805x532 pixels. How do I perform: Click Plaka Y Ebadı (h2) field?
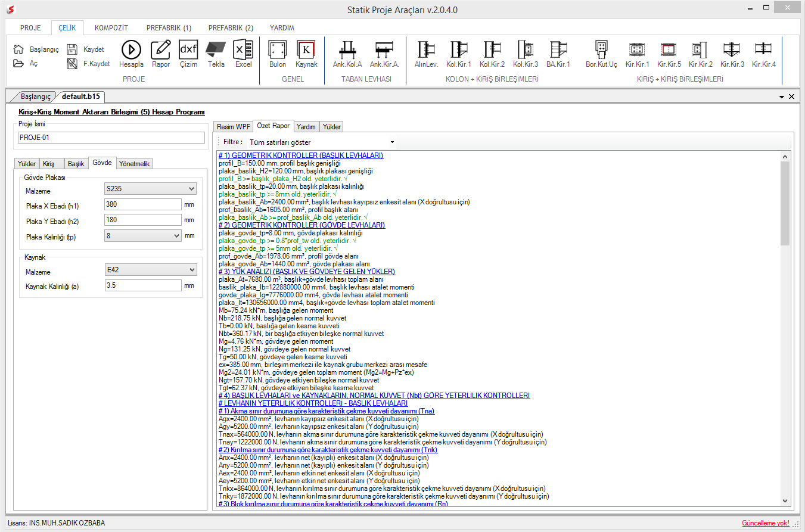142,220
